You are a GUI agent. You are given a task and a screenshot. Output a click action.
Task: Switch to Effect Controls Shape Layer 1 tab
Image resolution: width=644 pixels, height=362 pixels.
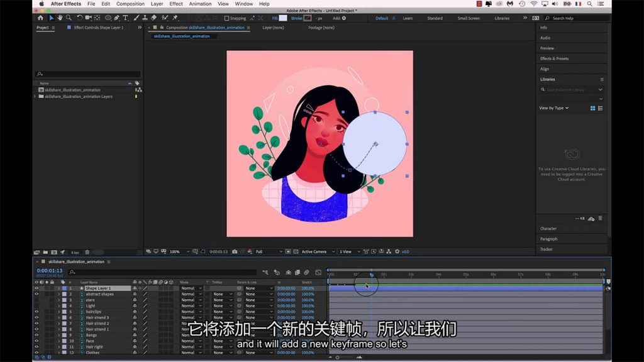[99, 28]
